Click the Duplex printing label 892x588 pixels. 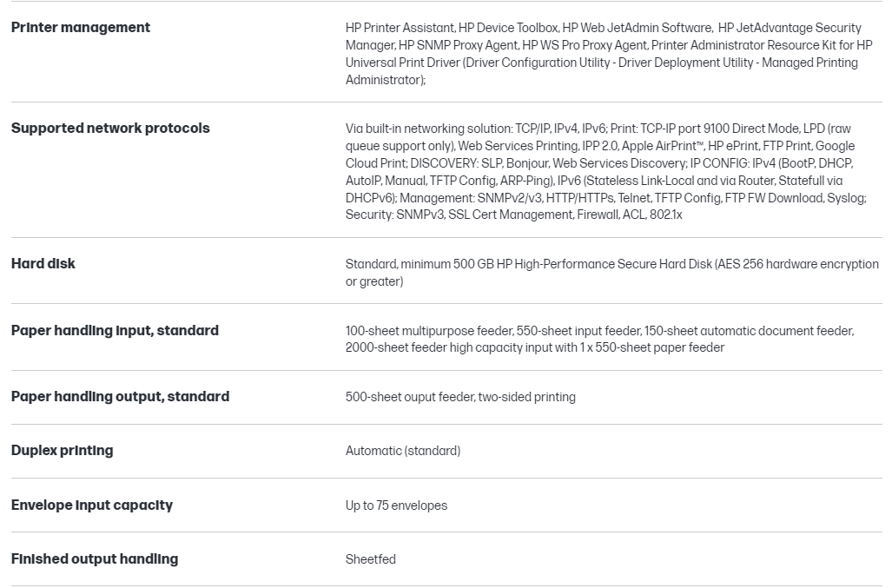pos(63,451)
